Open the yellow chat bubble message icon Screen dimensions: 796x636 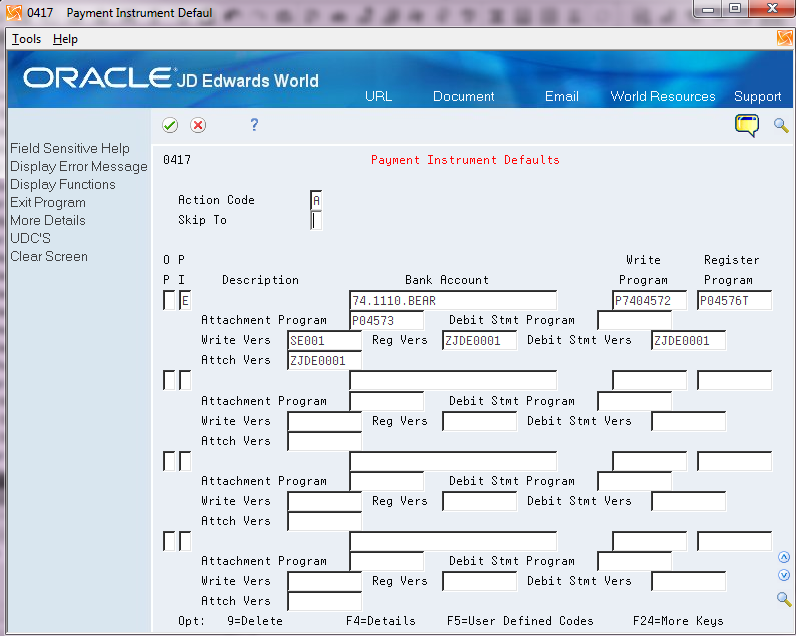pos(747,125)
